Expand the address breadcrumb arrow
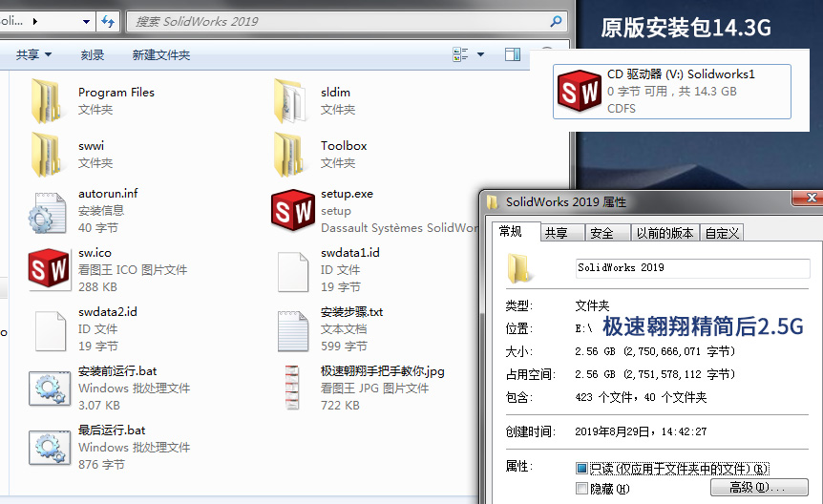 coord(35,22)
